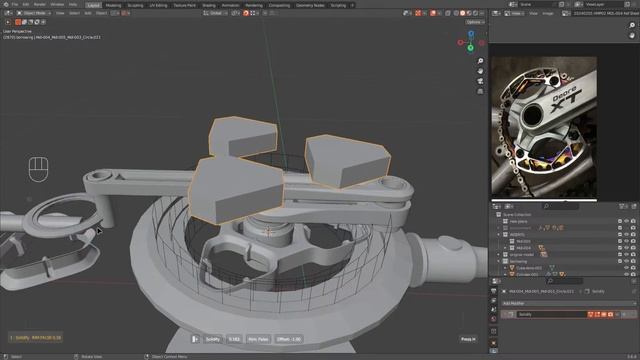640x360 pixels.
Task: Click the Blender logo menu icon
Action: pyautogui.click(x=6, y=5)
